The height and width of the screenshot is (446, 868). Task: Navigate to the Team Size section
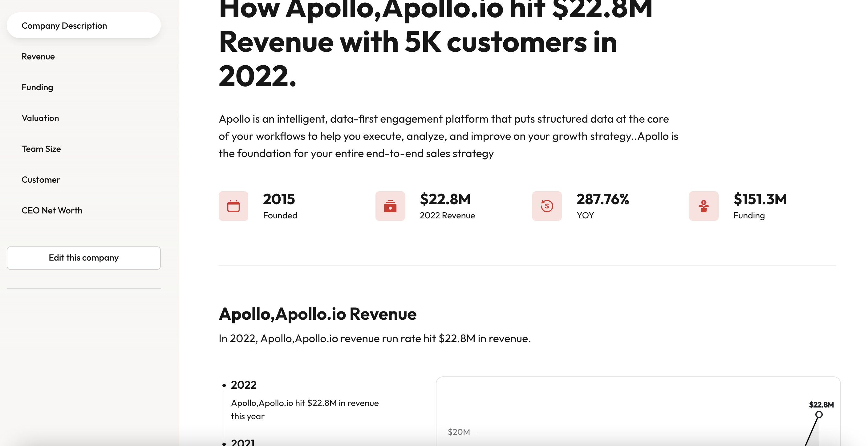coord(41,149)
